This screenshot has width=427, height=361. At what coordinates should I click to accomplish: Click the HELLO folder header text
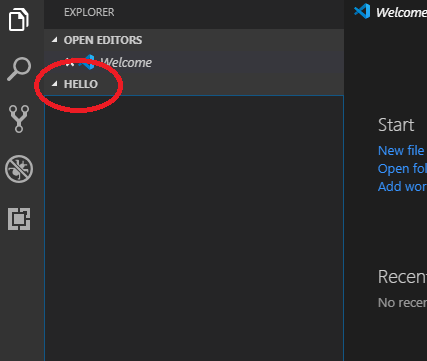[81, 84]
